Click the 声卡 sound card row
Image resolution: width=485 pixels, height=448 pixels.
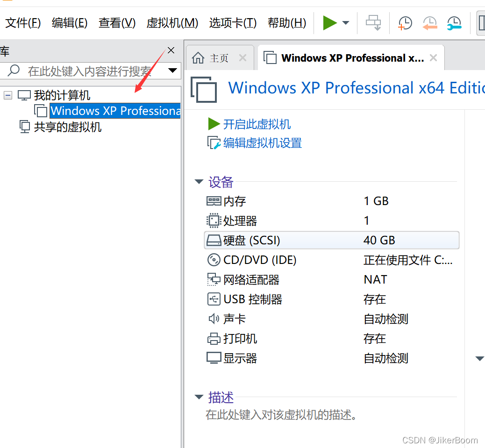click(x=332, y=319)
